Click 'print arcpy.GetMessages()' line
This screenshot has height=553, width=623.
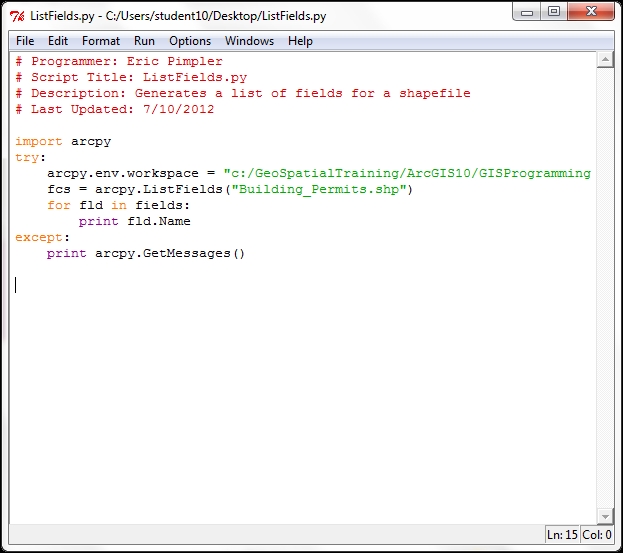tap(146, 253)
